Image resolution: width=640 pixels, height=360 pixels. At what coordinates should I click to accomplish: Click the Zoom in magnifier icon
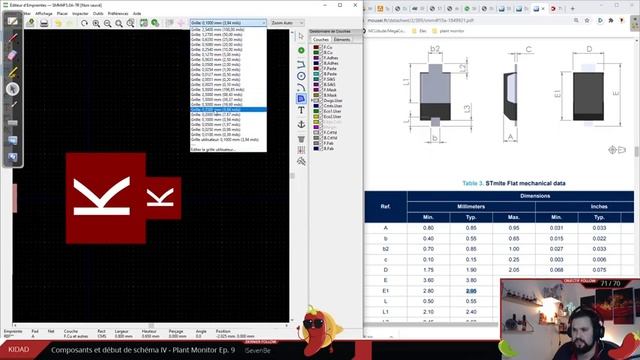(96, 23)
